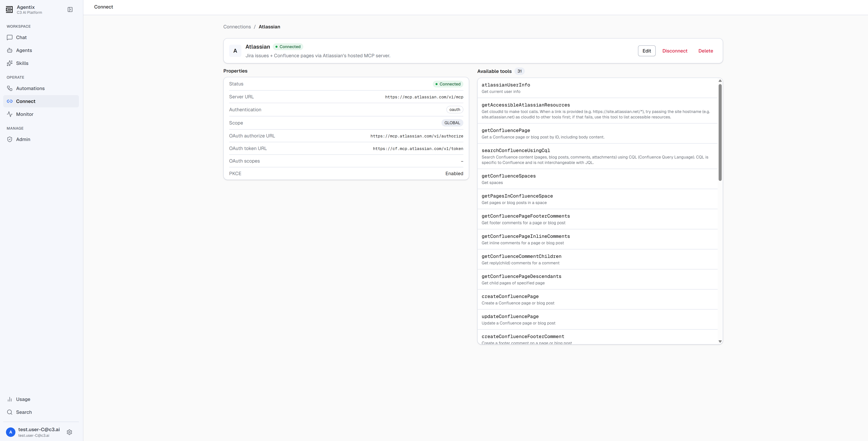Click the Connect page header title

click(x=103, y=7)
